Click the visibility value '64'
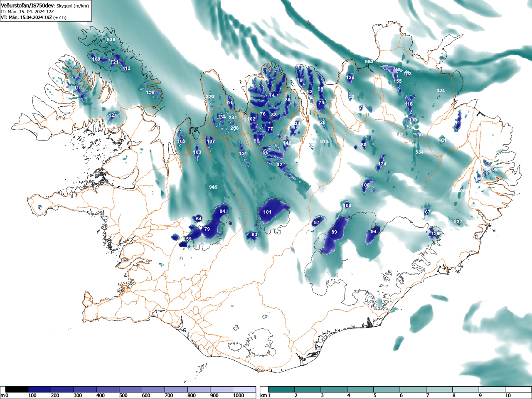 [x=199, y=219]
